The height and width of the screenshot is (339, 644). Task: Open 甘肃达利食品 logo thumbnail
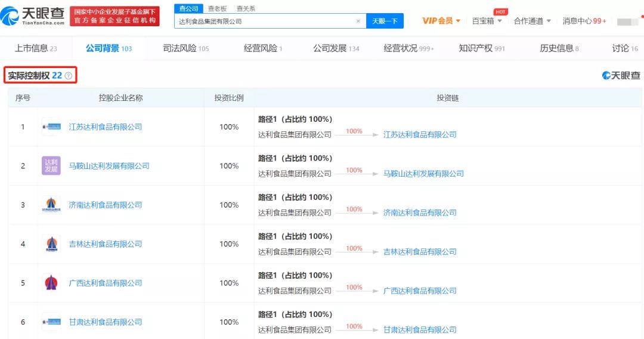point(51,322)
